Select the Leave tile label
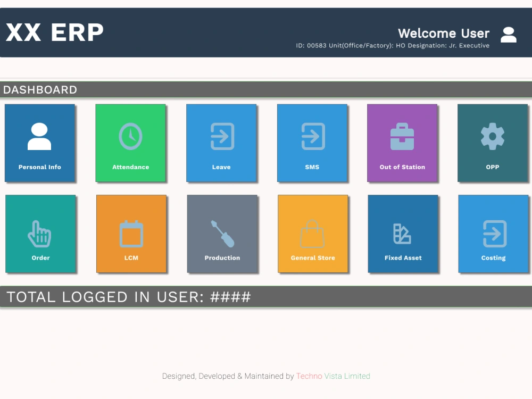Image resolution: width=532 pixels, height=399 pixels. tap(221, 167)
